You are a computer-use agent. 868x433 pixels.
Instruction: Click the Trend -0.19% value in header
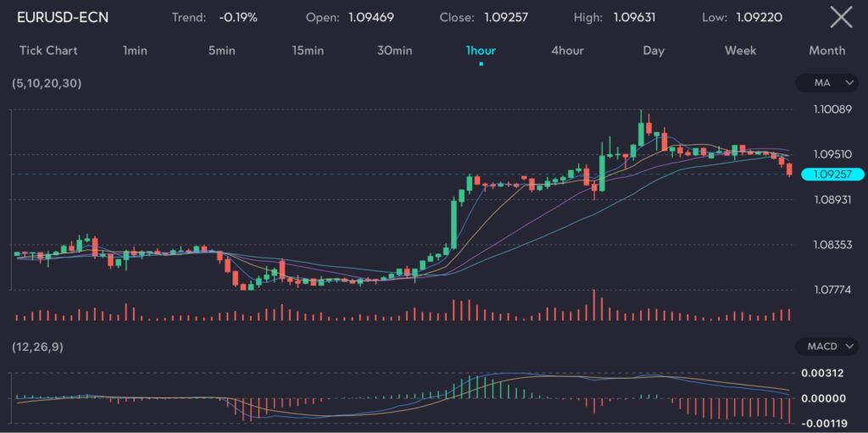240,17
